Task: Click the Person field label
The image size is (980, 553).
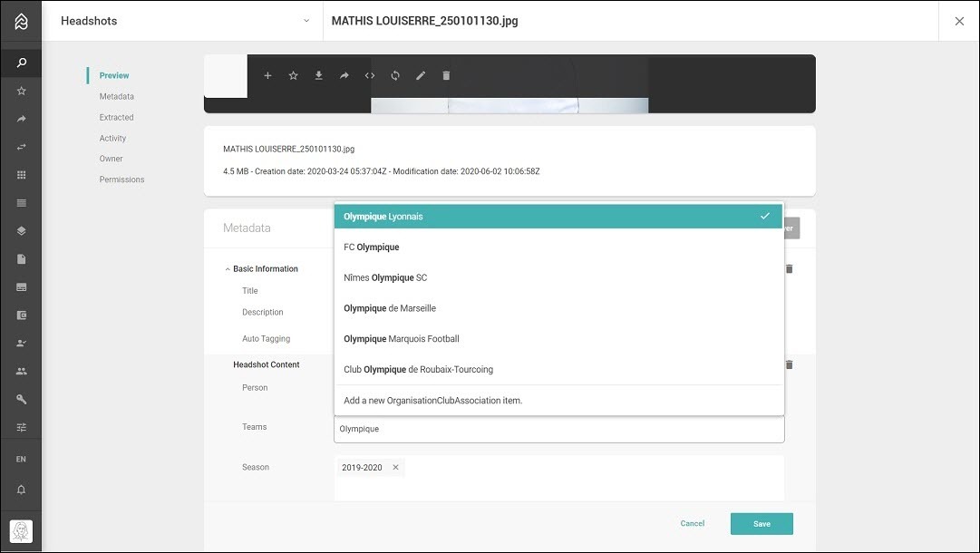Action: tap(255, 388)
